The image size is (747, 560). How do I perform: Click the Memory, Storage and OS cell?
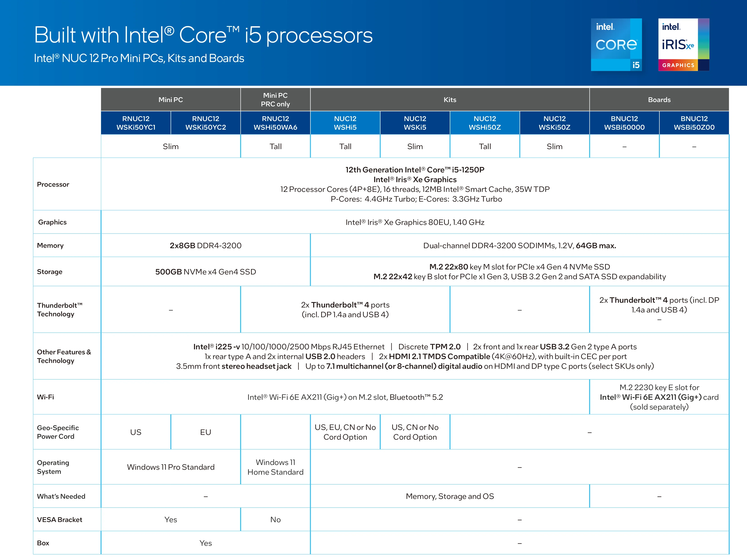[450, 496]
